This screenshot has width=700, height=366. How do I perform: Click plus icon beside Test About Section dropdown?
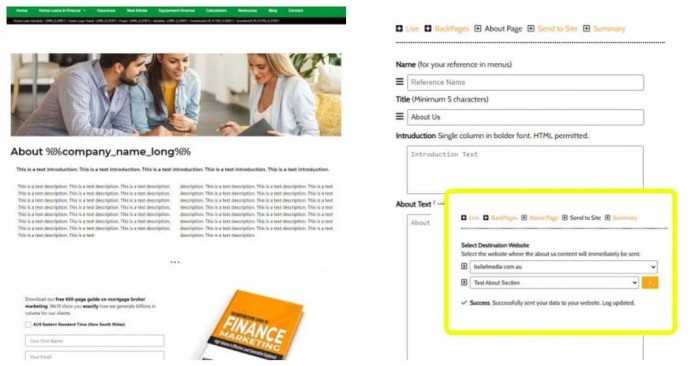click(464, 283)
